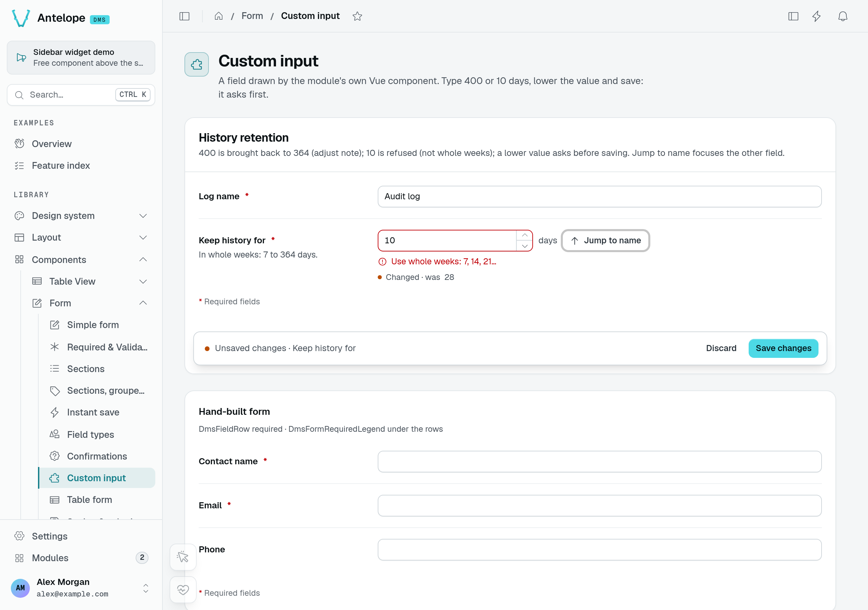
Task: Click the History retention heading
Action: pyautogui.click(x=243, y=138)
